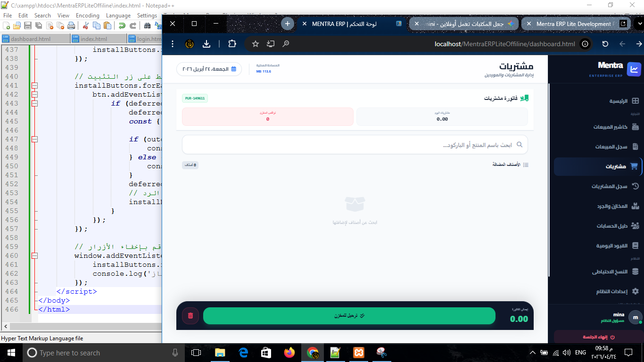Switch to the جعل المكتبات تعمل أوفلاين tab
The image size is (644, 362).
464,24
